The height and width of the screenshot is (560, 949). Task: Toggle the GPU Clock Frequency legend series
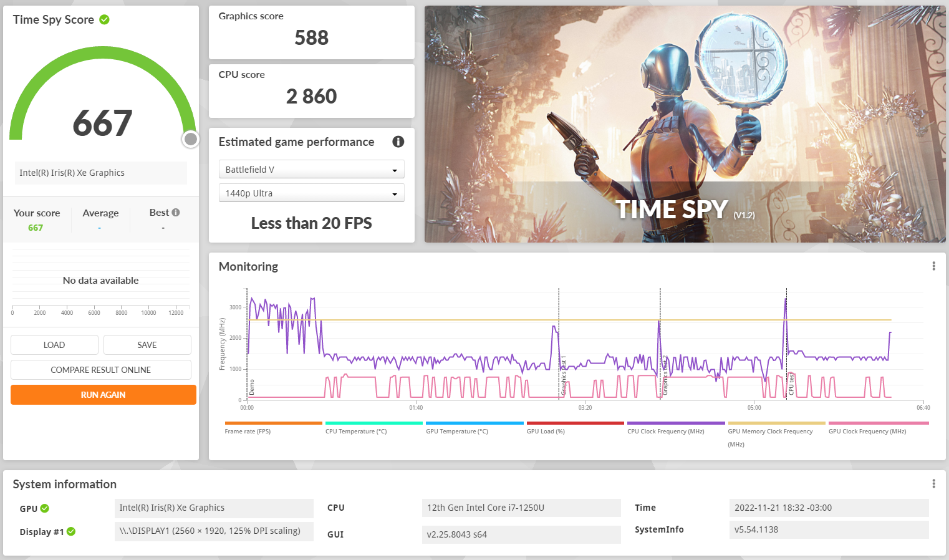point(867,432)
